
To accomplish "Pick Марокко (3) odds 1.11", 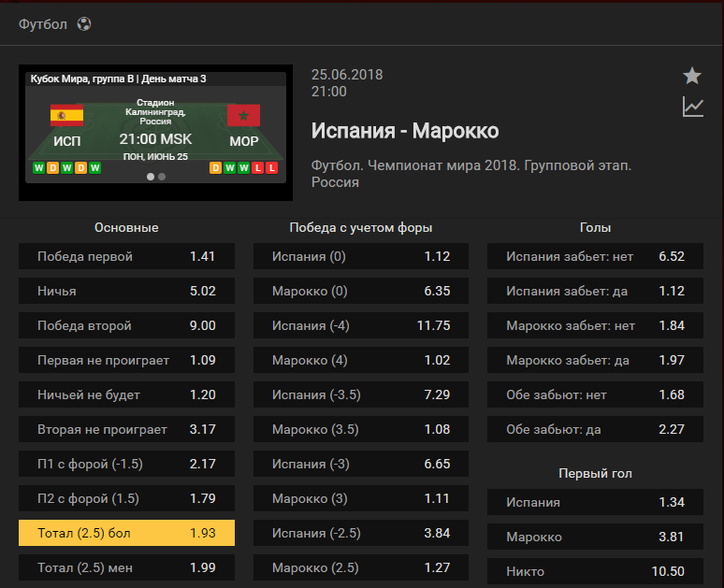I will tap(361, 498).
